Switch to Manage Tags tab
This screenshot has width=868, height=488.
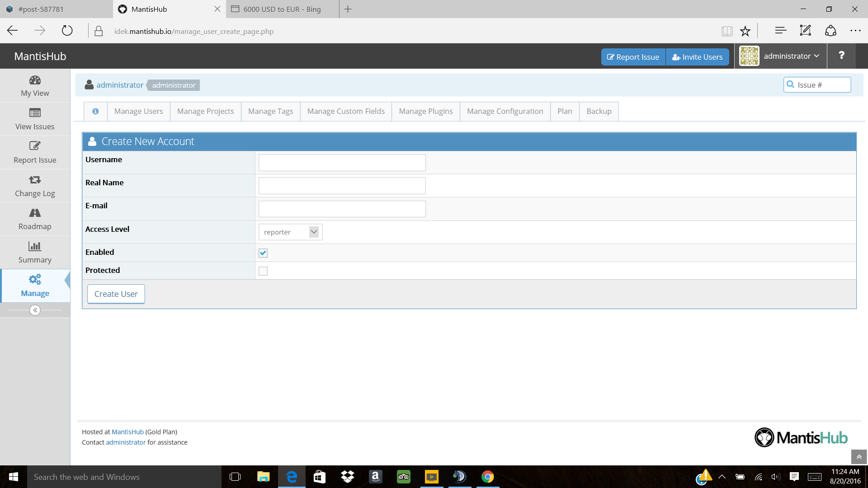pyautogui.click(x=270, y=111)
